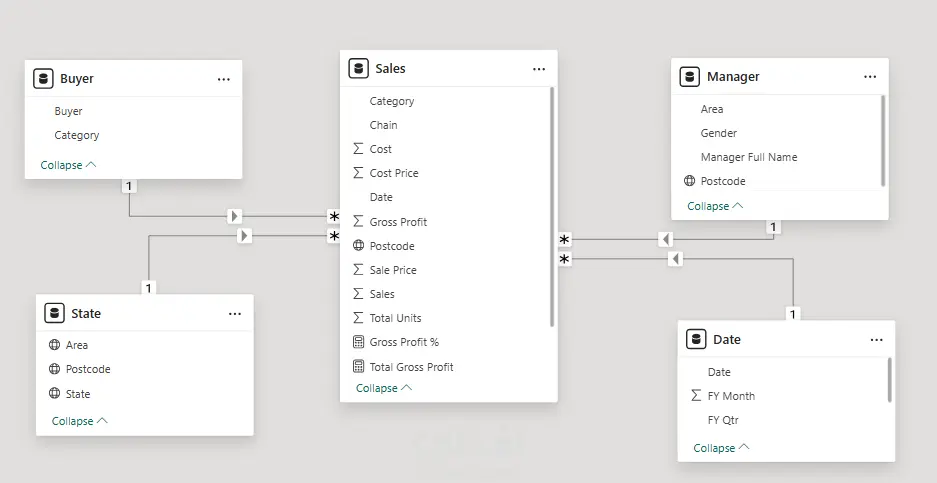This screenshot has height=483, width=937.
Task: Collapse the Sales table fields
Action: tap(383, 388)
